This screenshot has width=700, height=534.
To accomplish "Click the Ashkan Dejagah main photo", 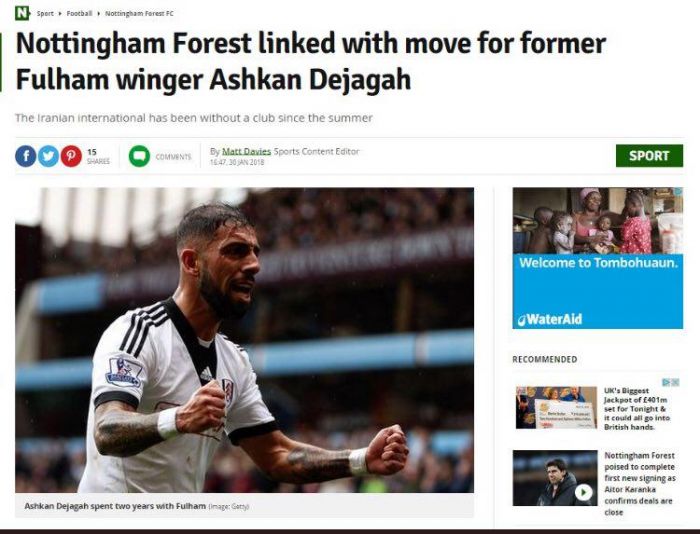I will pos(244,340).
